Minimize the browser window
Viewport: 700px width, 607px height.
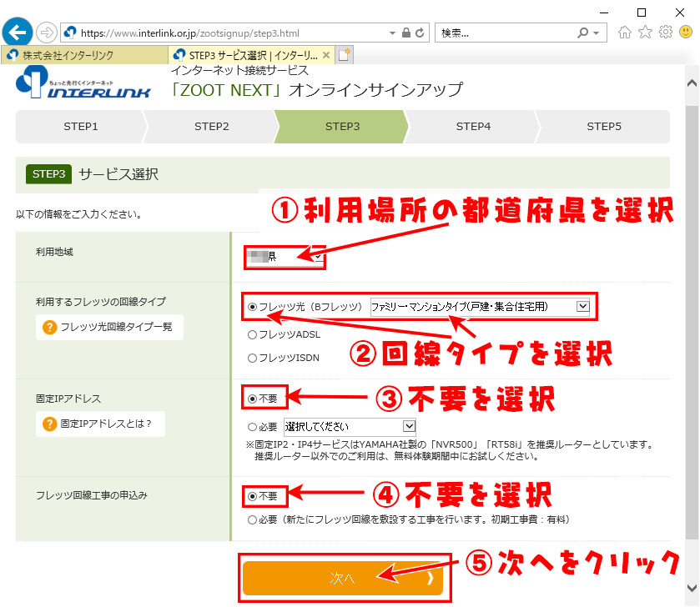(604, 13)
